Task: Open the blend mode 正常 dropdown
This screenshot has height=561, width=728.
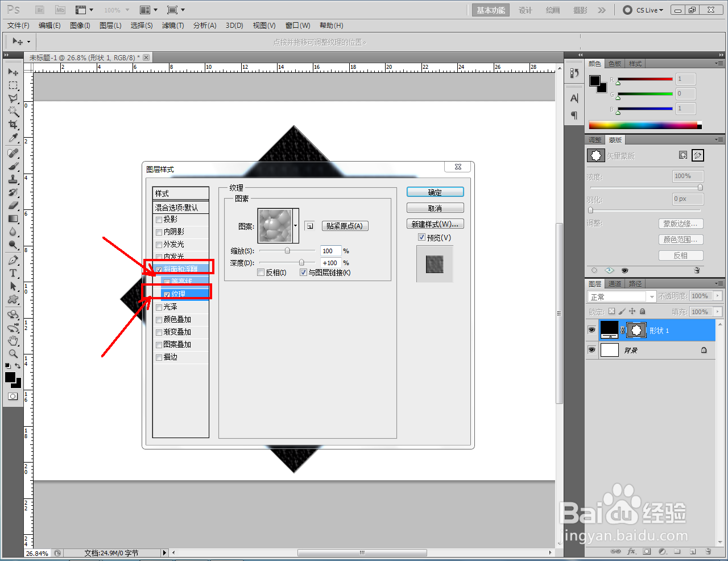Action: (x=622, y=296)
